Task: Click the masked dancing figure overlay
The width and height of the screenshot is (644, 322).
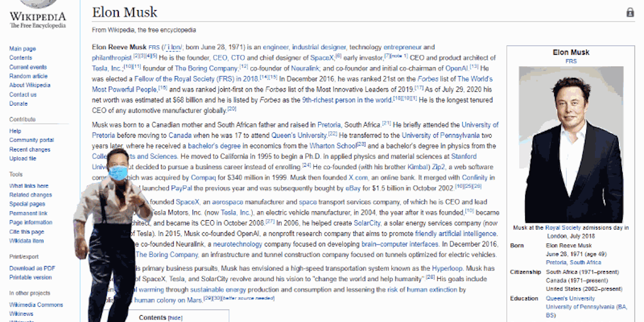Action: (111, 234)
